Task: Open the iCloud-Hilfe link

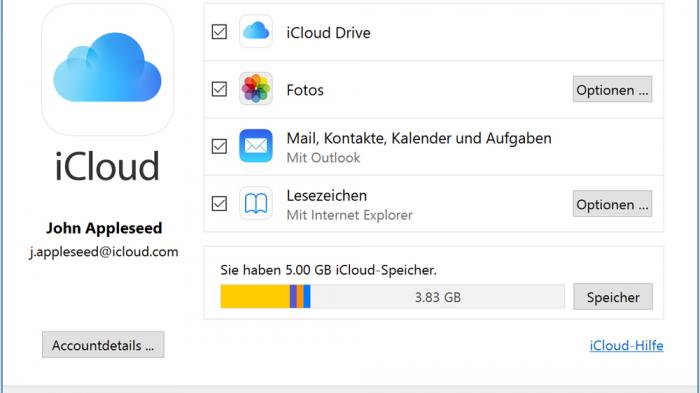Action: [x=626, y=345]
